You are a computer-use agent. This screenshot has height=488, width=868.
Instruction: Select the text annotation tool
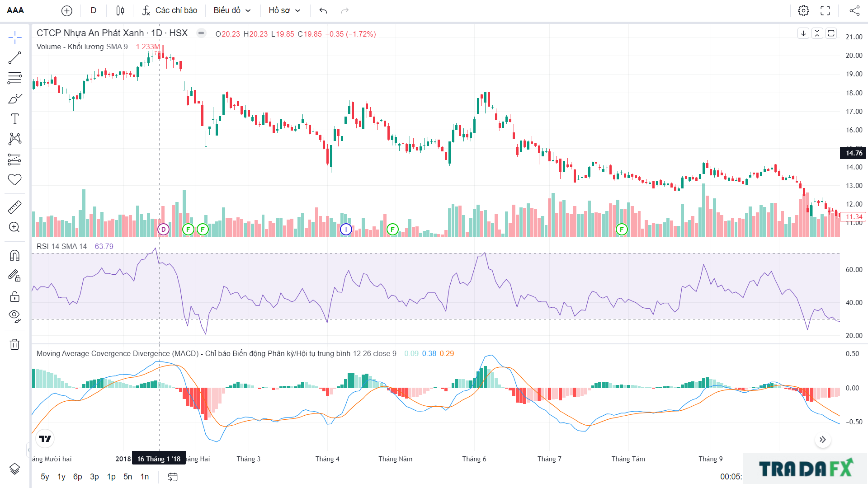15,119
